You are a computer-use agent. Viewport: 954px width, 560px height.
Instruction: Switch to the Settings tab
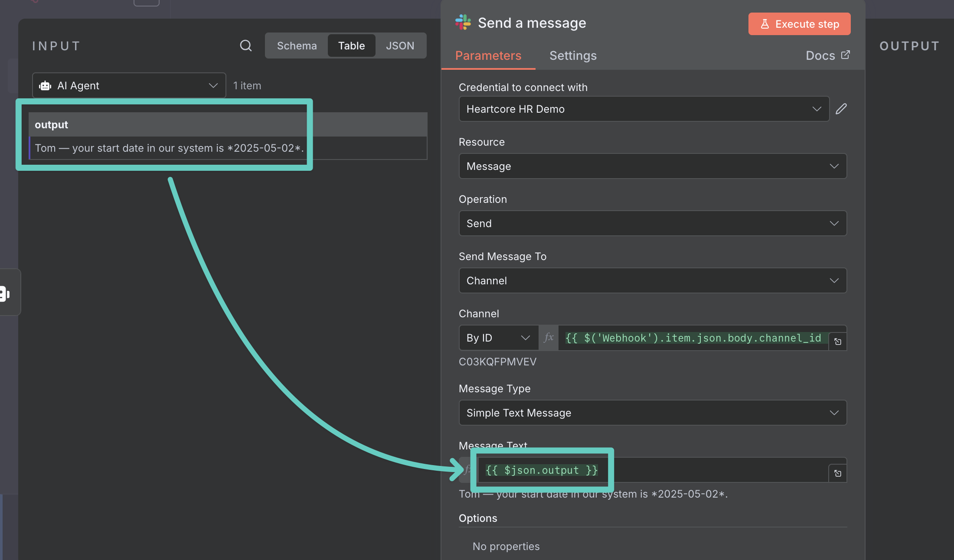click(x=573, y=55)
